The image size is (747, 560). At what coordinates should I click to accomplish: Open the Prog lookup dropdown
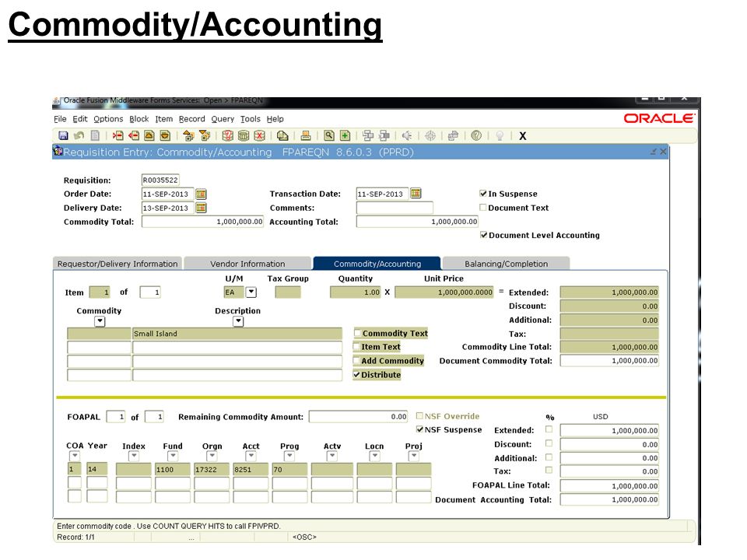click(289, 457)
